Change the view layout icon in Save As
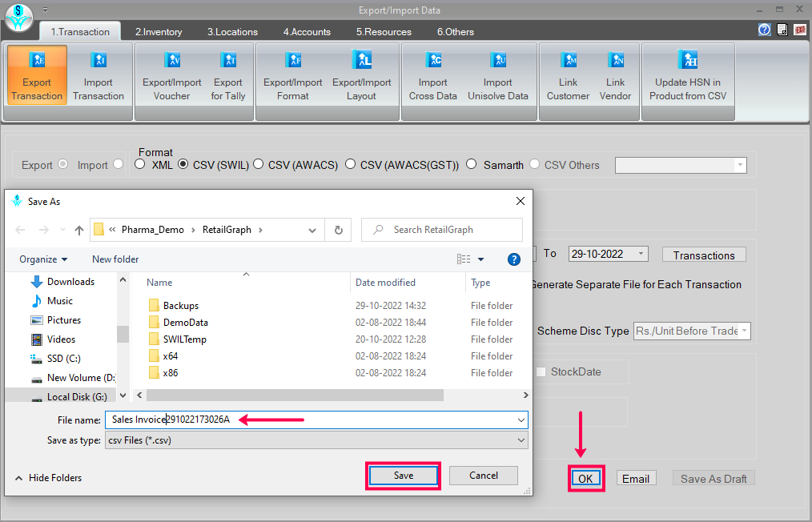This screenshot has width=812, height=522. click(x=464, y=259)
